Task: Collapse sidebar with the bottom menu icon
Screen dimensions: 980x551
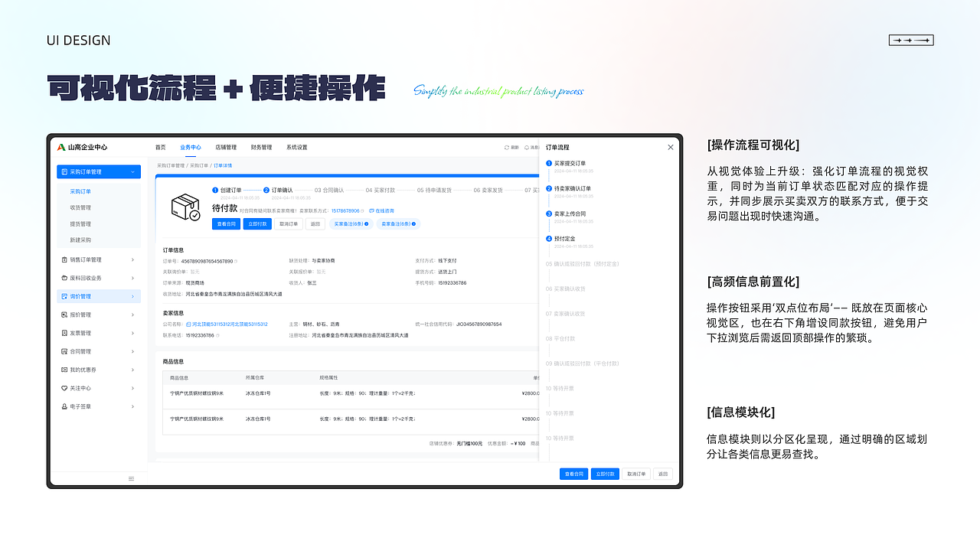Action: pos(131,478)
